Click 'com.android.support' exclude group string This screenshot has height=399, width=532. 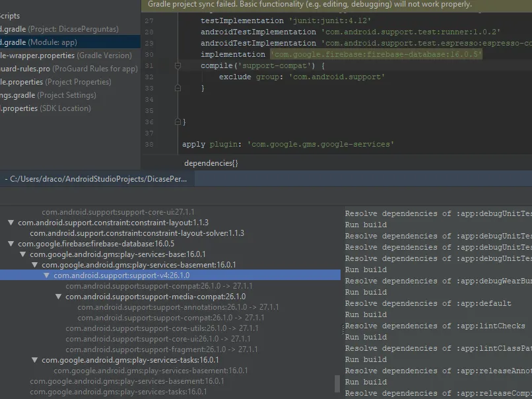337,77
